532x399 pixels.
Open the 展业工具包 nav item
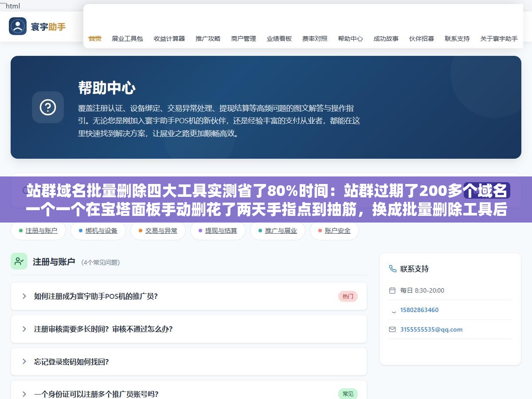tap(127, 39)
